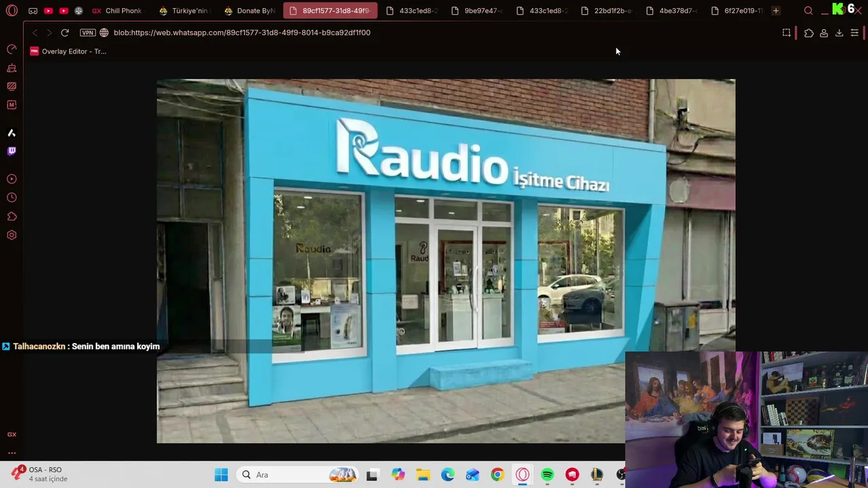
Task: Launch Google Chrome from the taskbar
Action: click(498, 474)
